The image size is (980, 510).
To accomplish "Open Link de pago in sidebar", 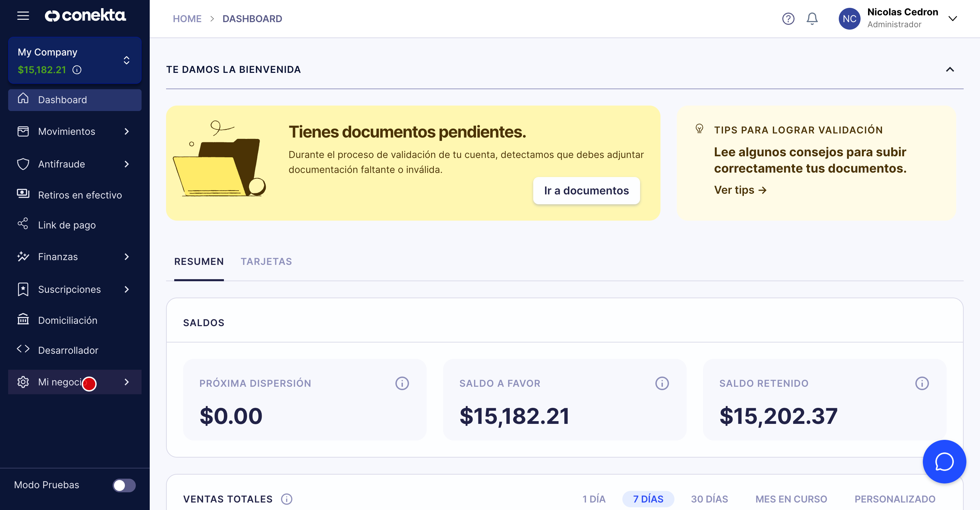I will tap(67, 225).
